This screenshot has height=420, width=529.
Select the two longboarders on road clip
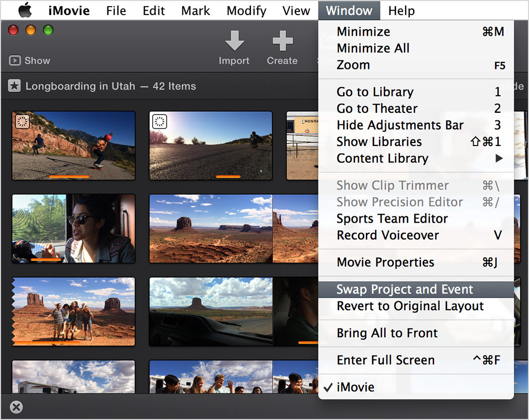point(74,146)
